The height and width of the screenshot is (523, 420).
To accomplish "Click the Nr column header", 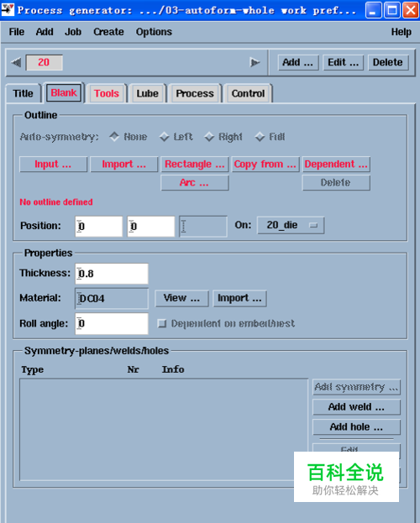I will pyautogui.click(x=133, y=369).
